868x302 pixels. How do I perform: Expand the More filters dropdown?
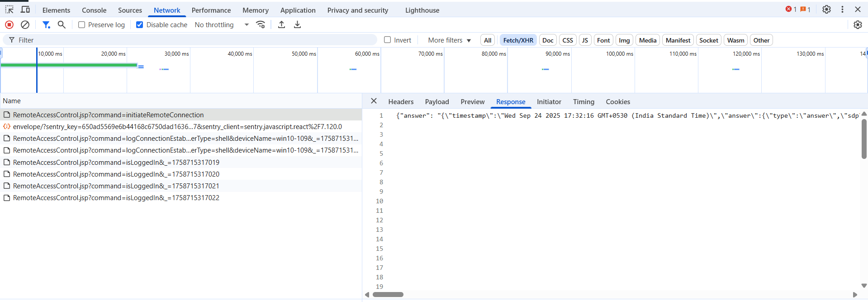coord(449,40)
